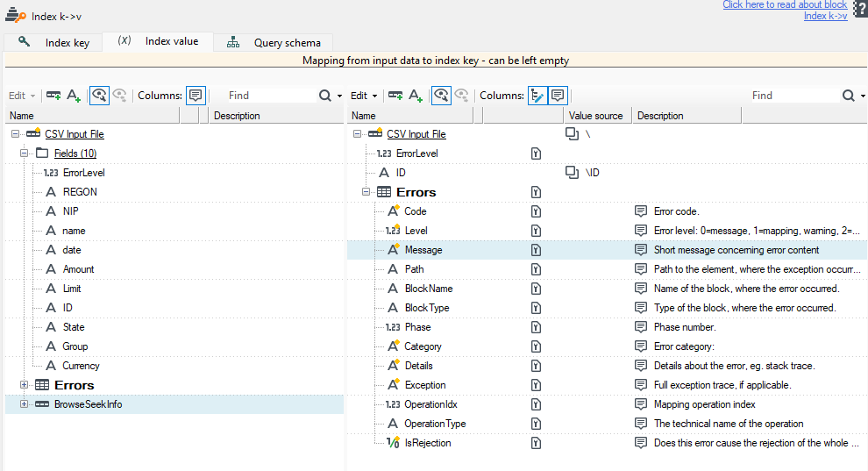This screenshot has height=471, width=868.
Task: Select the '\ID' value source text
Action: pos(593,173)
